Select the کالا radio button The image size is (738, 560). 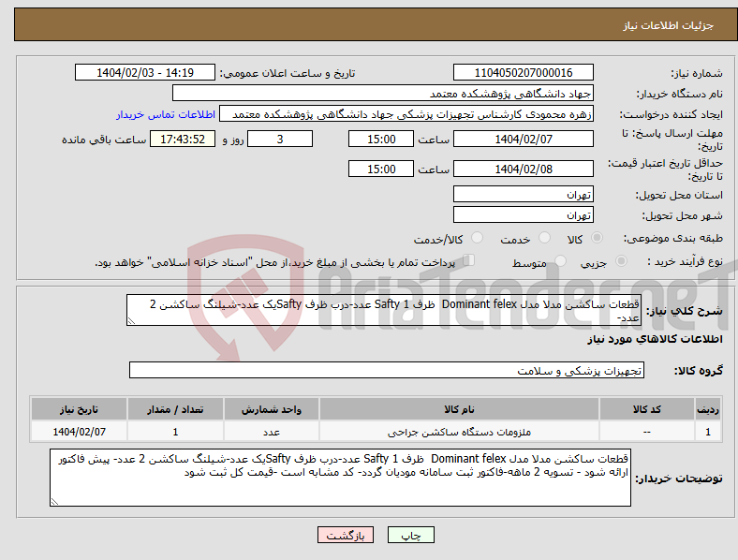point(597,238)
